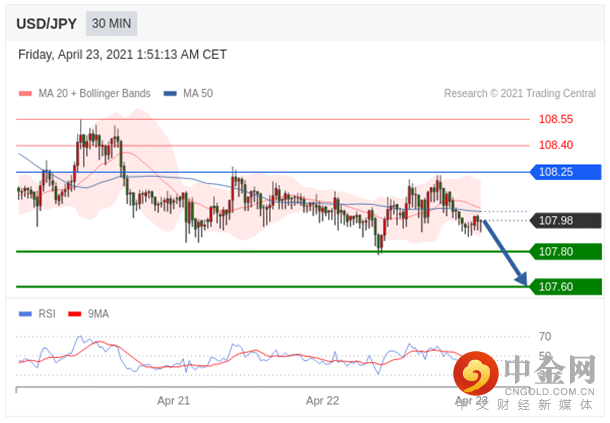610x423 pixels.
Task: Select the blue MA 50 legend swatch
Action: 170,93
